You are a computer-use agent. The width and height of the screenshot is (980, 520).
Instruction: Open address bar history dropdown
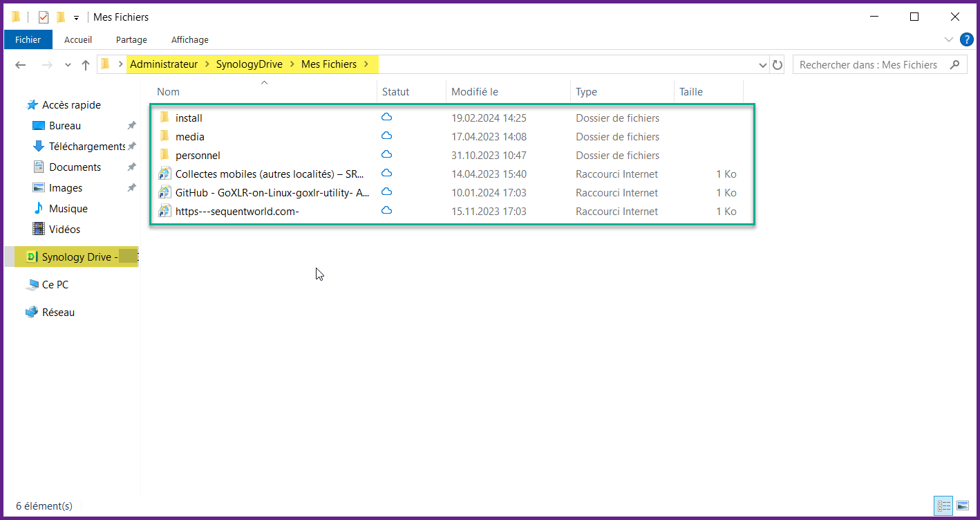click(763, 65)
